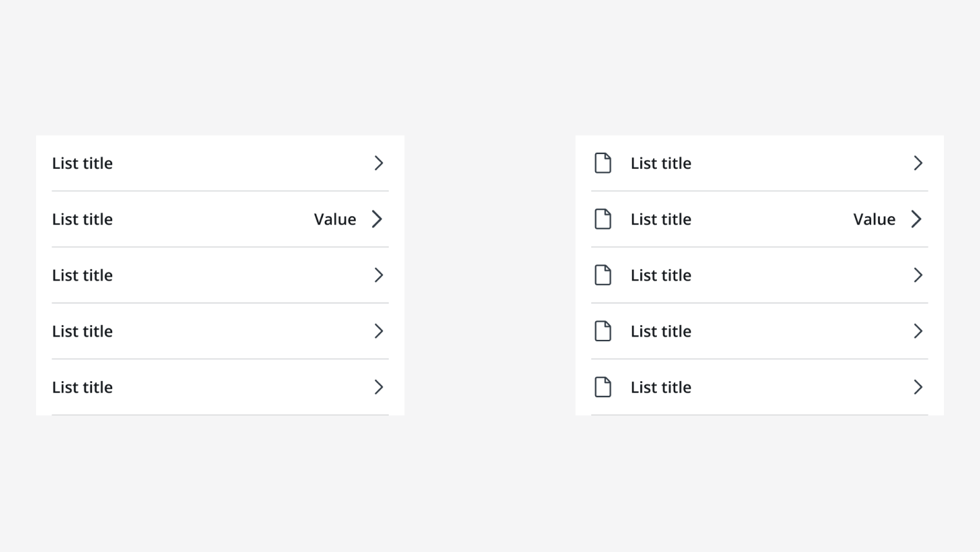
Task: Open the fourth "List title" in the left list
Action: click(83, 331)
